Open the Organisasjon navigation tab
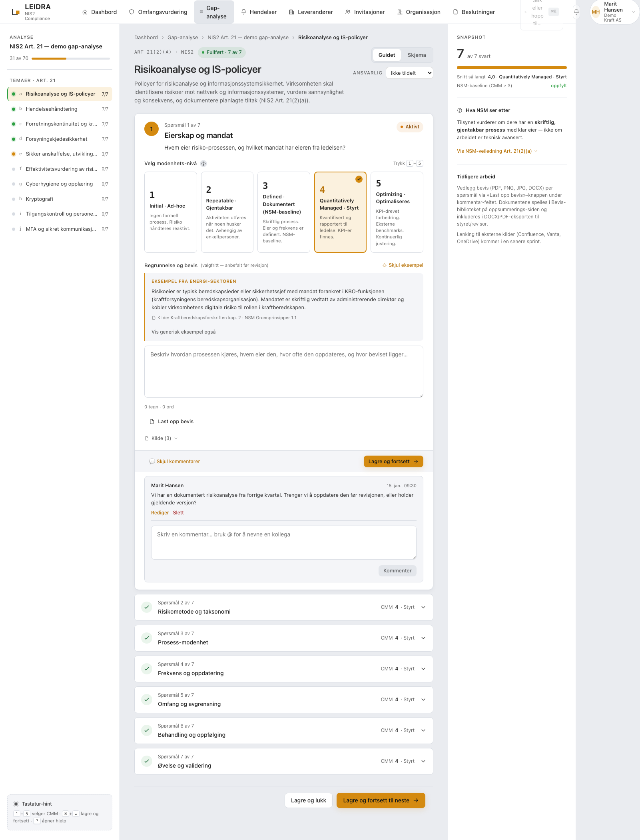Image resolution: width=640 pixels, height=840 pixels. tap(419, 12)
